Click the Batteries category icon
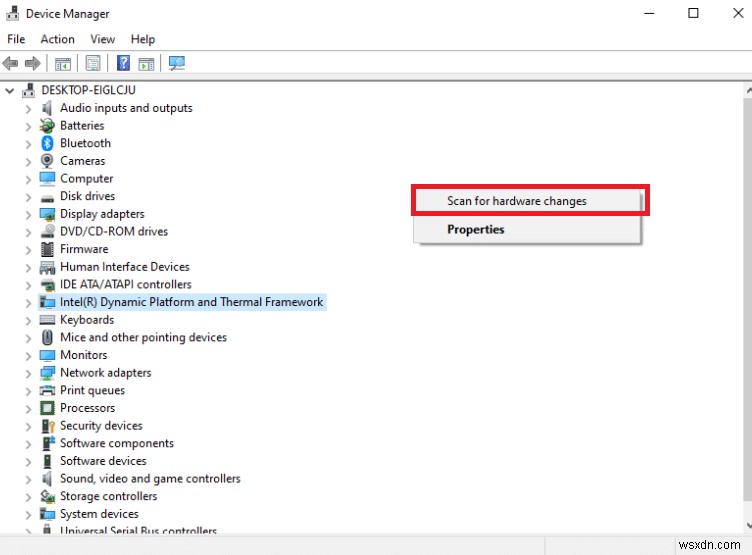Viewport: 752px width, 555px height. tap(47, 126)
